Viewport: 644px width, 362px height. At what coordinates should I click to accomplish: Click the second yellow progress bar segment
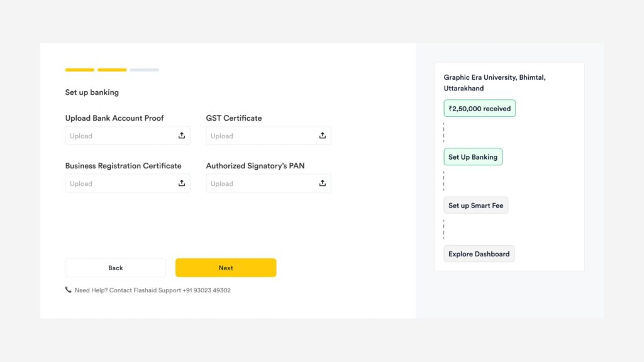point(112,70)
